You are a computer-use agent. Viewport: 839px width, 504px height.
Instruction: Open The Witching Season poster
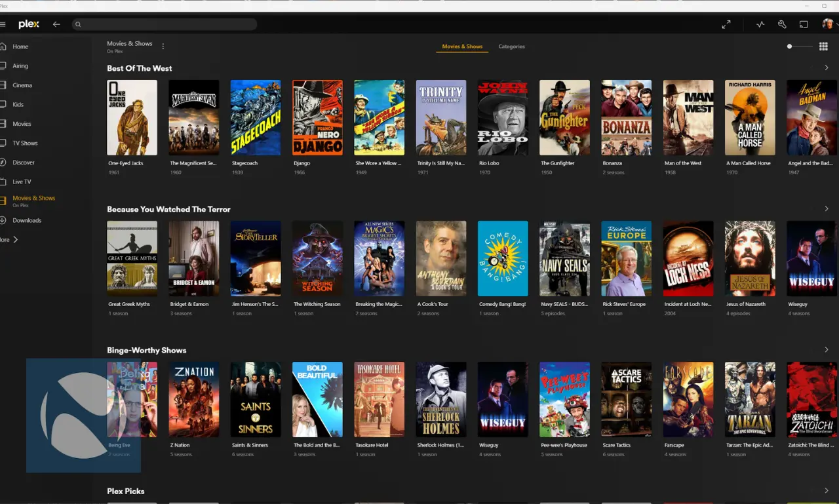(317, 259)
